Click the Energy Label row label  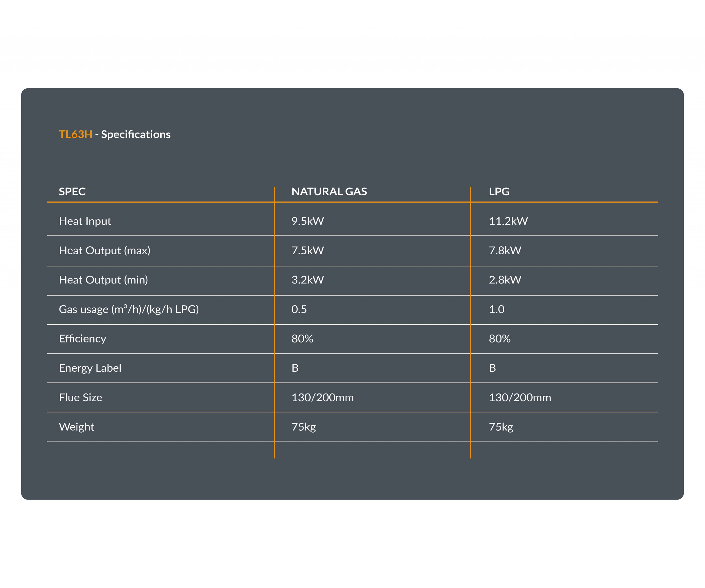(x=90, y=368)
